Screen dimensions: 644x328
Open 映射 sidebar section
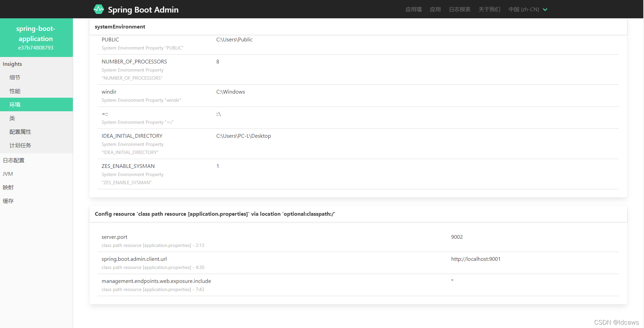tap(36, 187)
